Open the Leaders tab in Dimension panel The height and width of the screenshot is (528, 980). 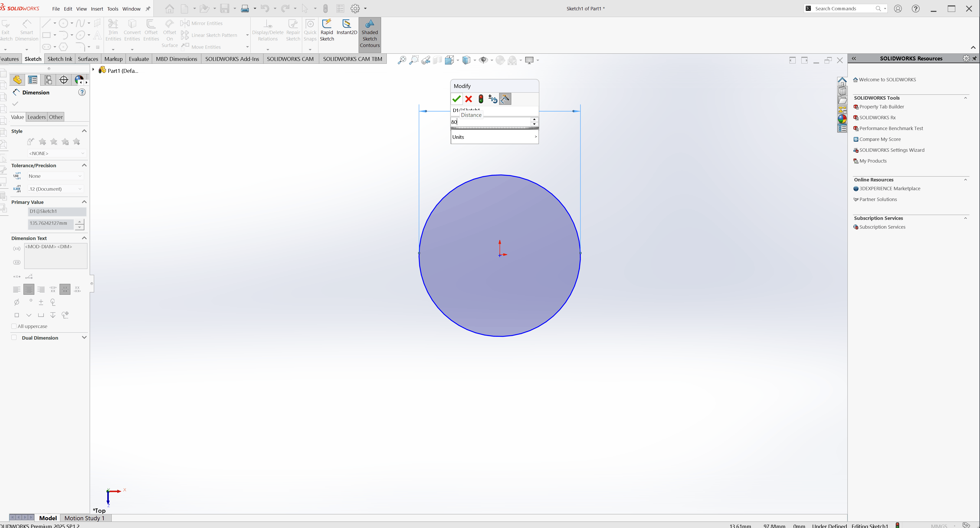[x=37, y=117]
